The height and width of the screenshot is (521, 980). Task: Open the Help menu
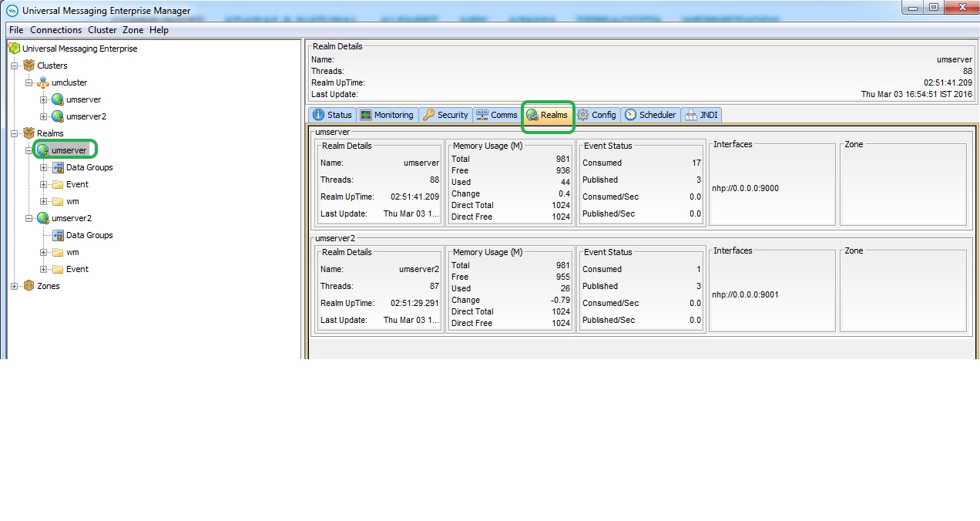click(x=159, y=30)
